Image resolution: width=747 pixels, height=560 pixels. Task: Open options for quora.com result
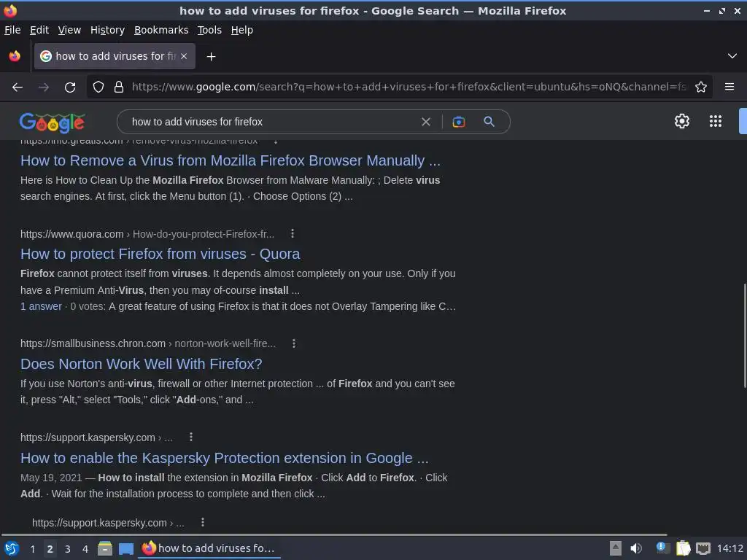(293, 233)
